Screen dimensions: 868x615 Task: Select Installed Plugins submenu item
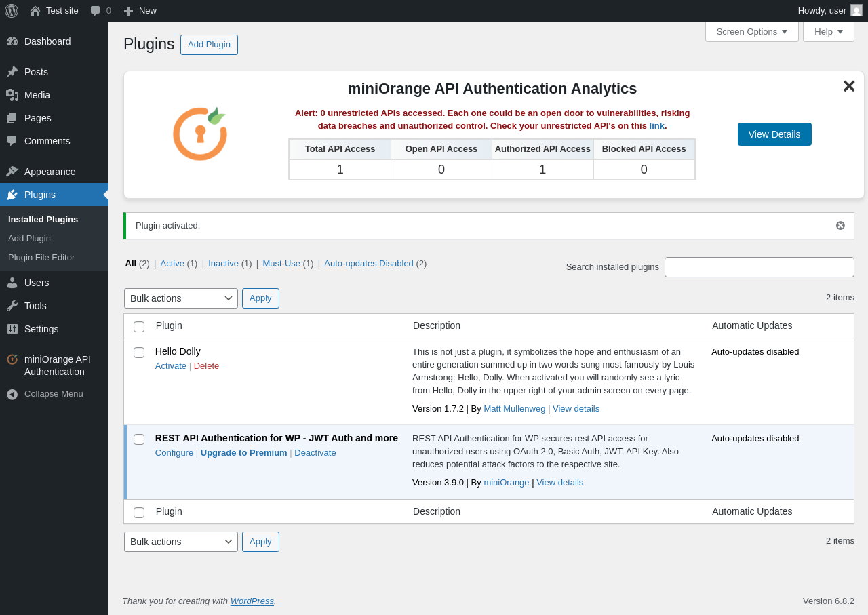(x=43, y=219)
